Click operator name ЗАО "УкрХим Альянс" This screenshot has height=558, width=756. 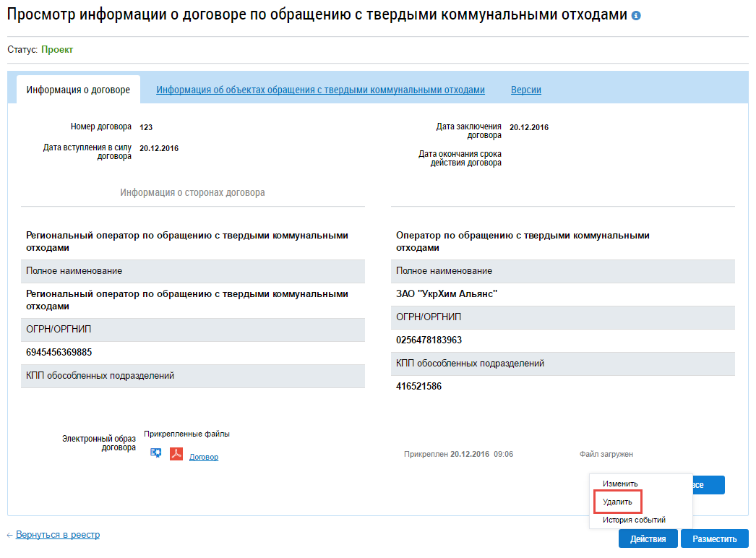click(447, 293)
